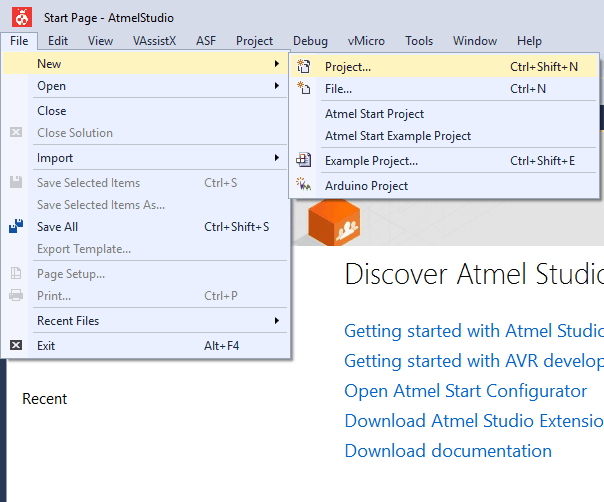
Task: Open the Window menu
Action: 475,41
